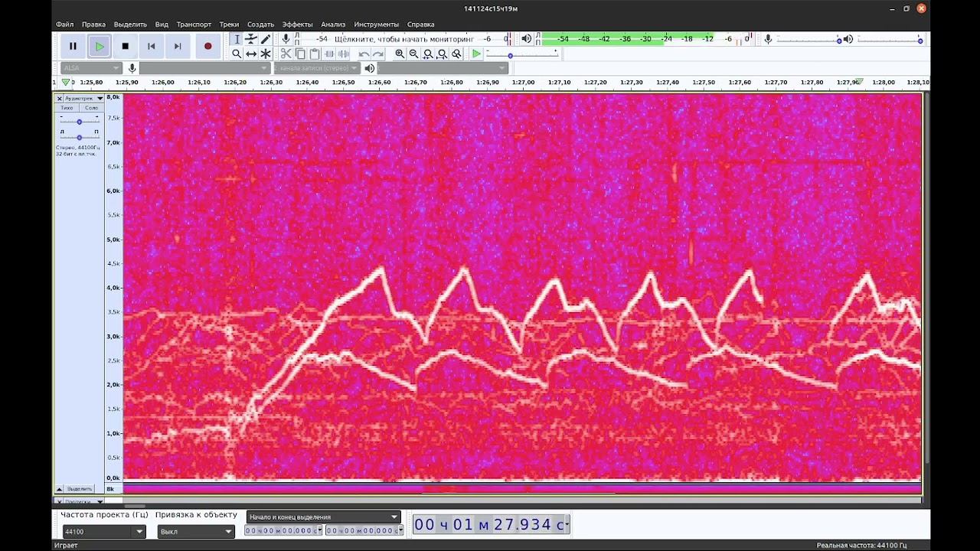Select the Selection (I-beam) tool
The image size is (980, 551).
point(237,39)
